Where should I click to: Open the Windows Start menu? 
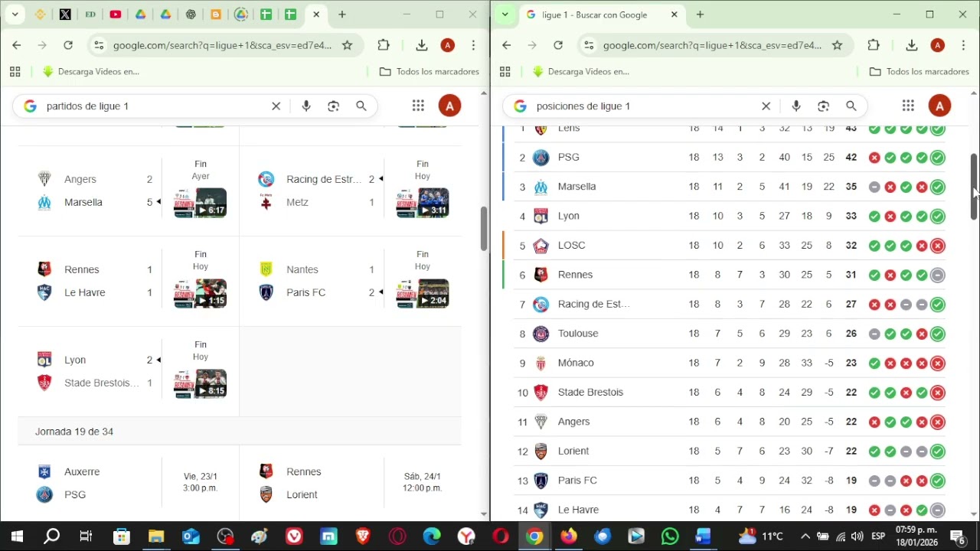(x=17, y=536)
